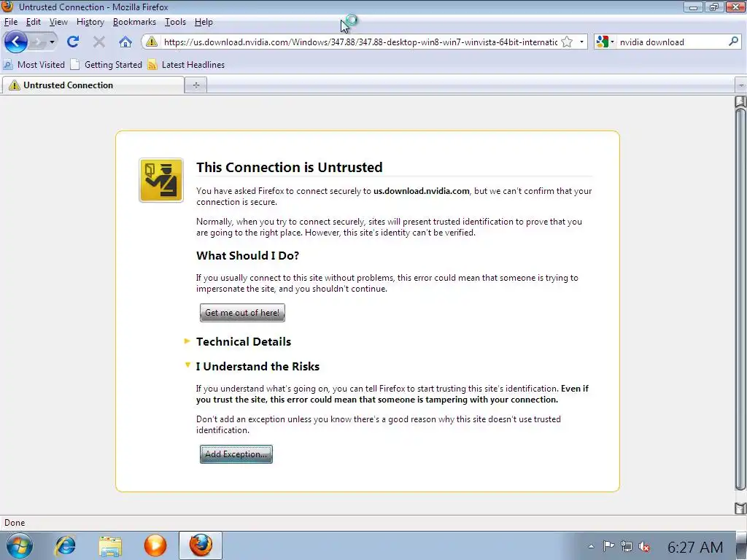The width and height of the screenshot is (747, 560).
Task: Click the yellow security officer warning icon
Action: click(161, 181)
